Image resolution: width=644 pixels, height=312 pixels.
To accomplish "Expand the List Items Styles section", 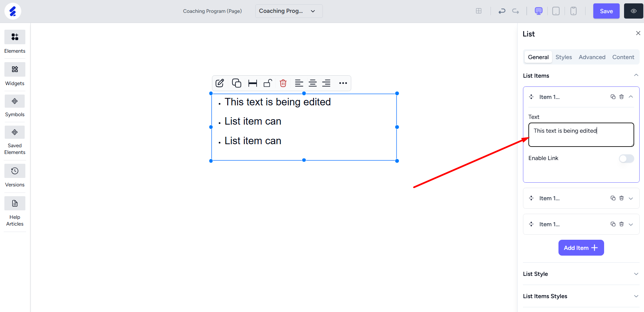I will (x=636, y=296).
